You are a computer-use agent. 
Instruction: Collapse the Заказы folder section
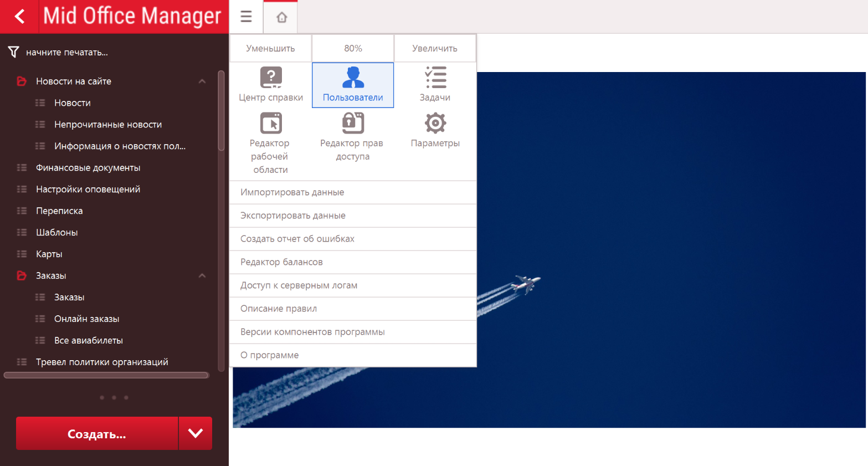[202, 276]
